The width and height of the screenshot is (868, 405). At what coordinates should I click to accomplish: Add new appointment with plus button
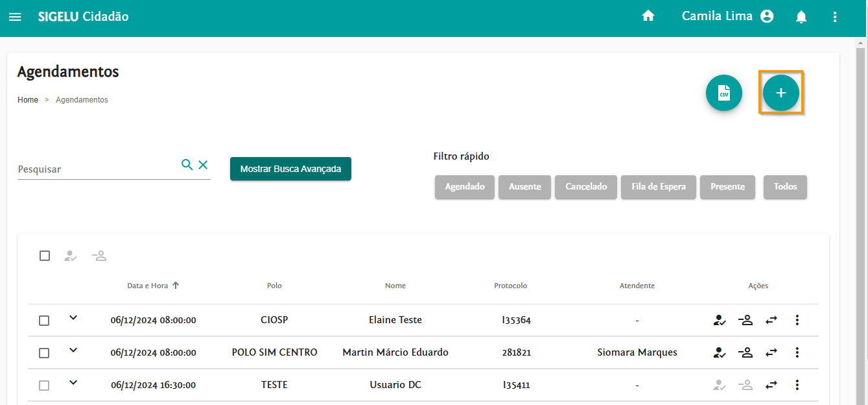780,93
